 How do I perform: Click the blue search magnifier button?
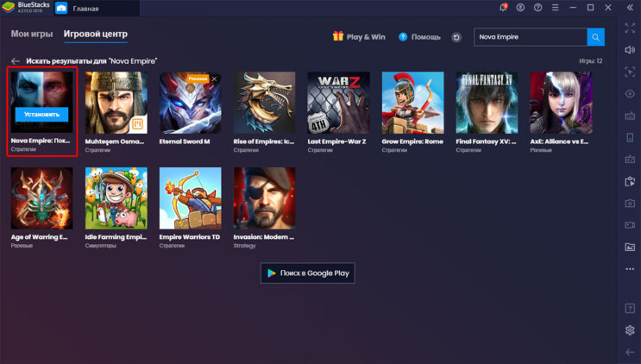pyautogui.click(x=595, y=37)
